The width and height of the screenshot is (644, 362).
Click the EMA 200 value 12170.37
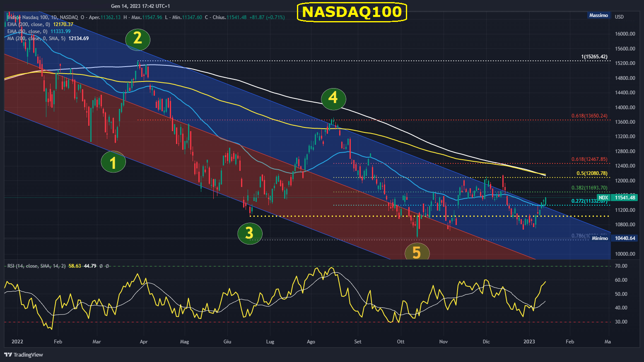point(63,24)
